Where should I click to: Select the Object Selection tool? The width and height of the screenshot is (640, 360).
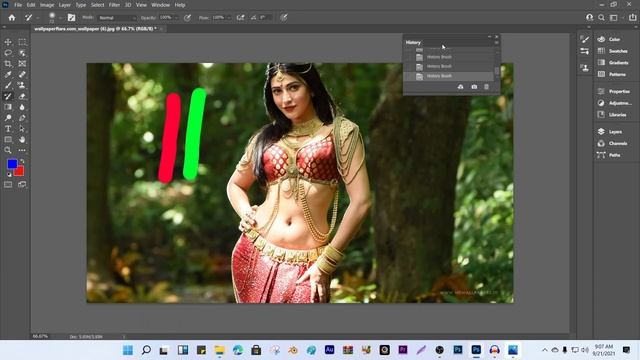point(22,53)
